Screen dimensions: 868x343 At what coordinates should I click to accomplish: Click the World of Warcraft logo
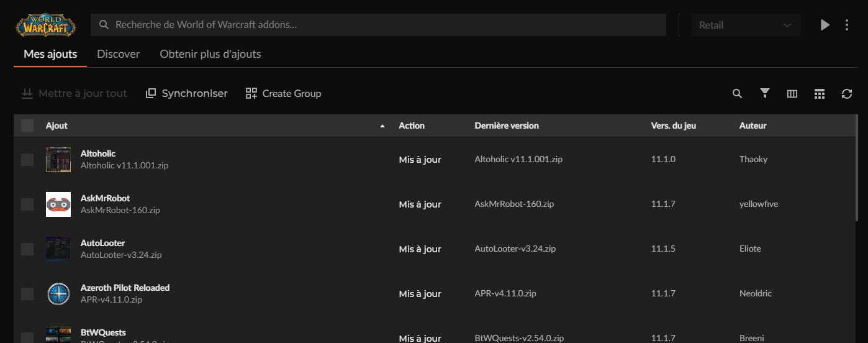(46, 25)
